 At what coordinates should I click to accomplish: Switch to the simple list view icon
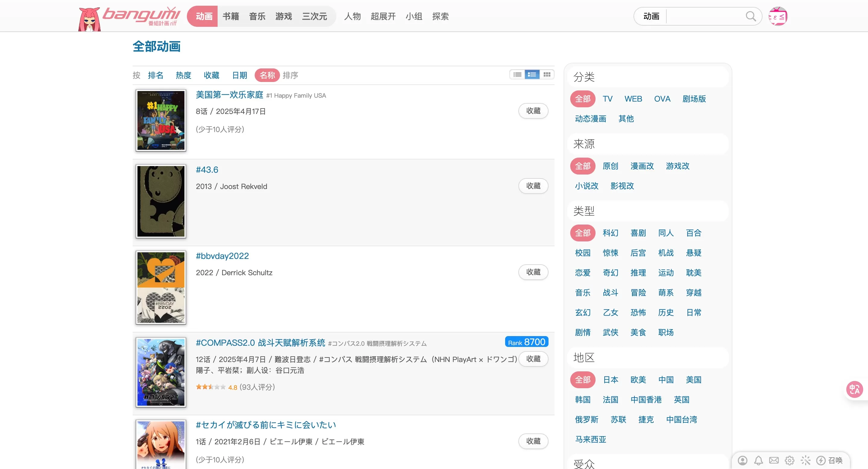517,74
